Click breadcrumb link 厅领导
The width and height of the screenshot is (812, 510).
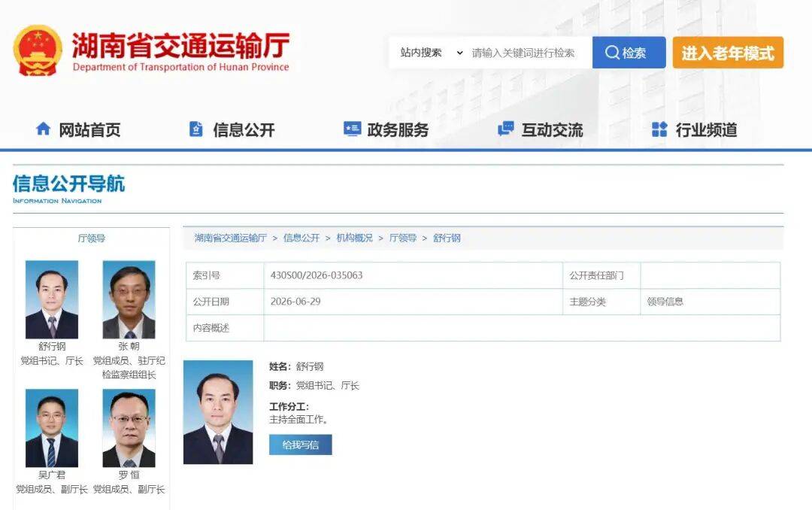click(x=403, y=238)
